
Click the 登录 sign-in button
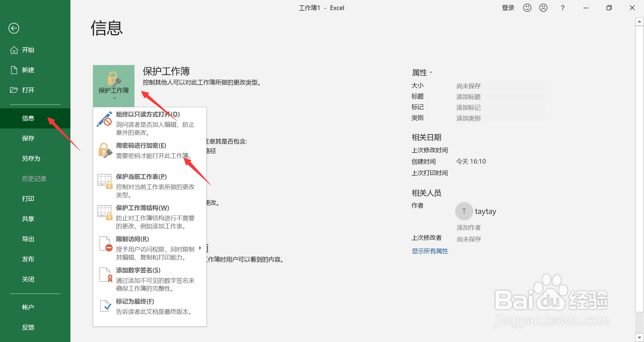coord(508,8)
